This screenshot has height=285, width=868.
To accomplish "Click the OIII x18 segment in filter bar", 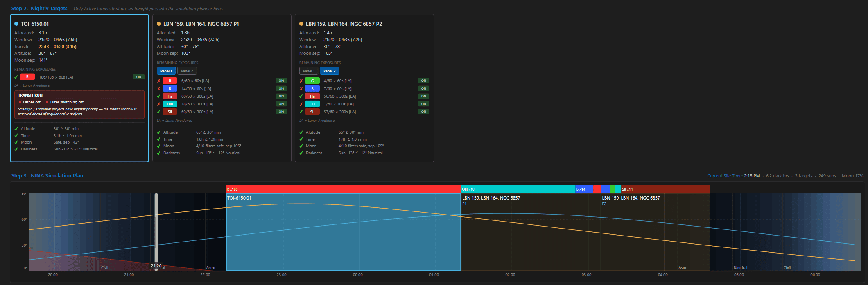I will coord(518,189).
